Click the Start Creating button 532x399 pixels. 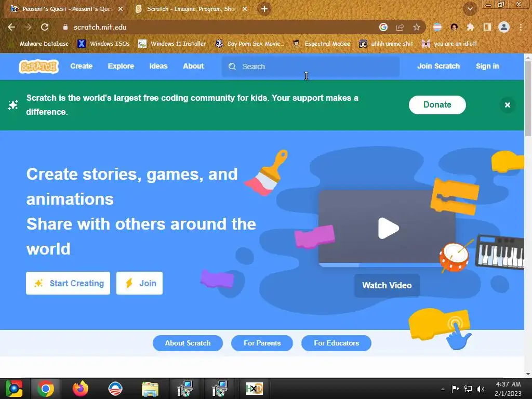coord(68,283)
